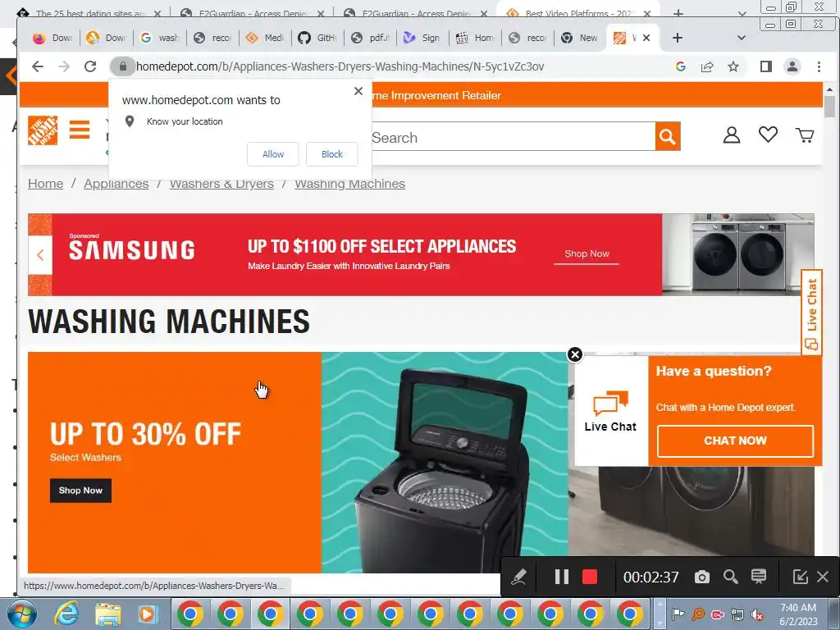
Task: Close the active Home Depot tab
Action: 646,38
